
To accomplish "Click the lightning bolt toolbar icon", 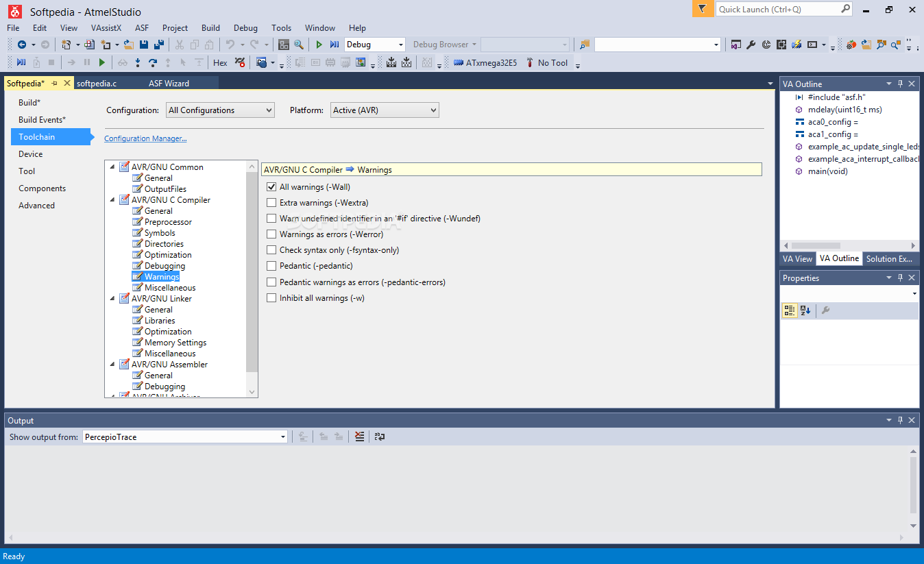I will coord(797,45).
